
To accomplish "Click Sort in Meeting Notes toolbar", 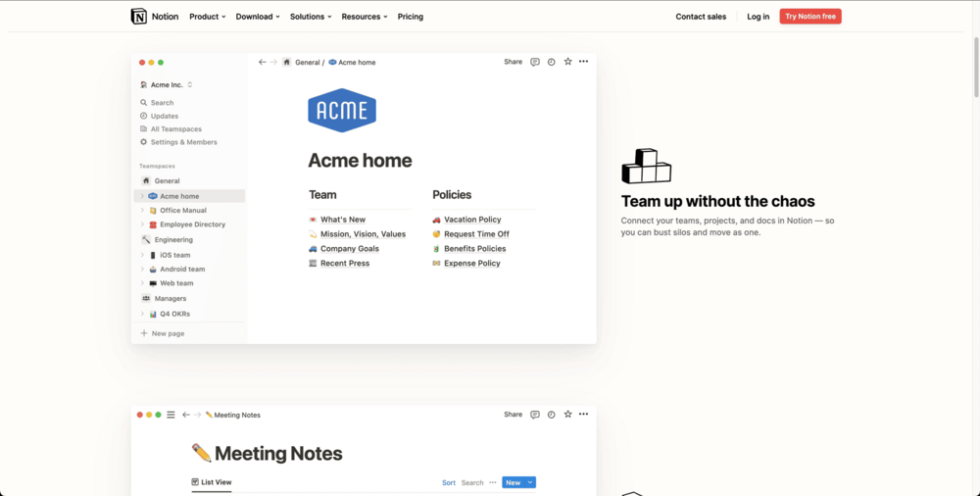I will 449,483.
